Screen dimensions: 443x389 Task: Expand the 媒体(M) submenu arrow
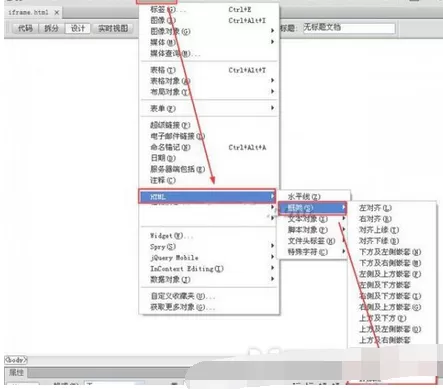272,42
